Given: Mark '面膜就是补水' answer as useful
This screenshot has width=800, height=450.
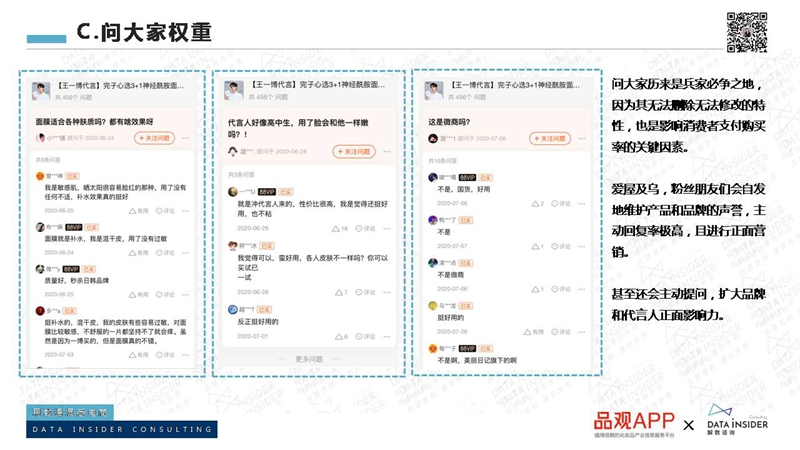Looking at the screenshot, I should point(139,253).
